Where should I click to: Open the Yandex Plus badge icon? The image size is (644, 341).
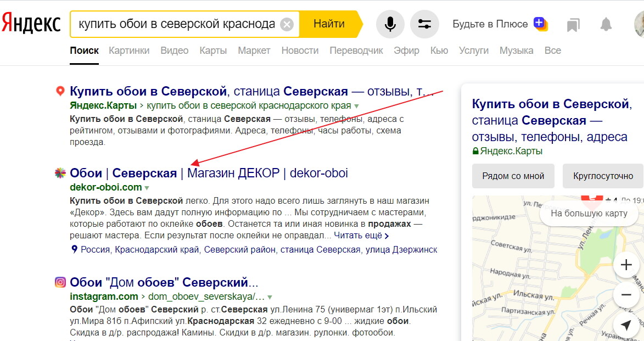point(540,24)
